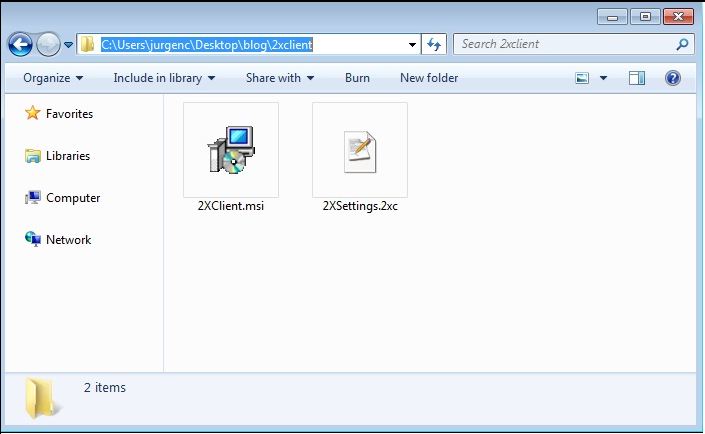705x434 pixels.
Task: Click the Network globe icon
Action: tap(32, 239)
